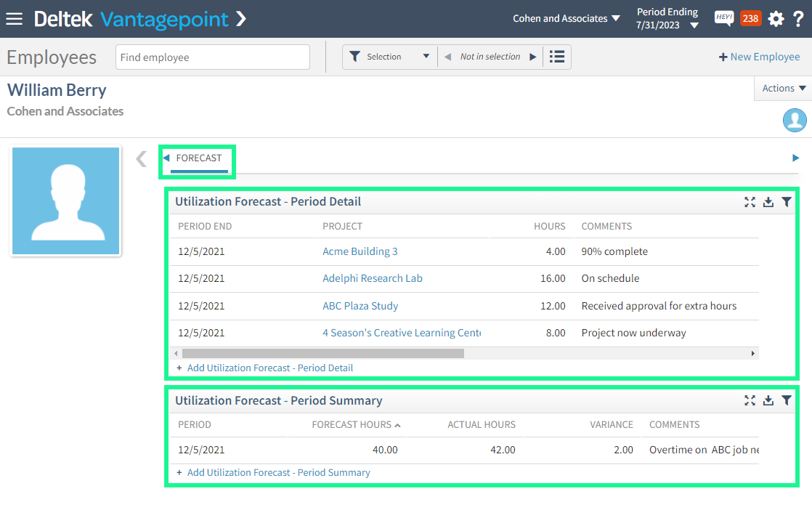The image size is (812, 510).
Task: Click the 12.00 hours cell
Action: 553,306
